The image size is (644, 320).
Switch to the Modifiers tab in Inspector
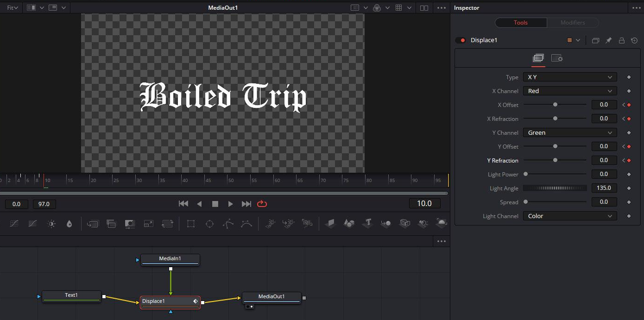point(573,22)
